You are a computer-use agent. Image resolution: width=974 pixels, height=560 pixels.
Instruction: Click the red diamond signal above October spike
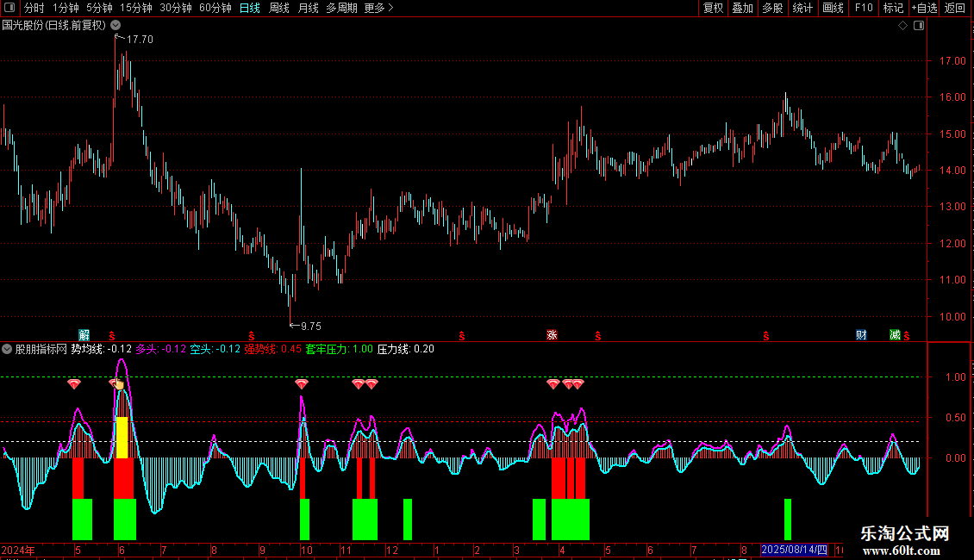pyautogui.click(x=302, y=383)
